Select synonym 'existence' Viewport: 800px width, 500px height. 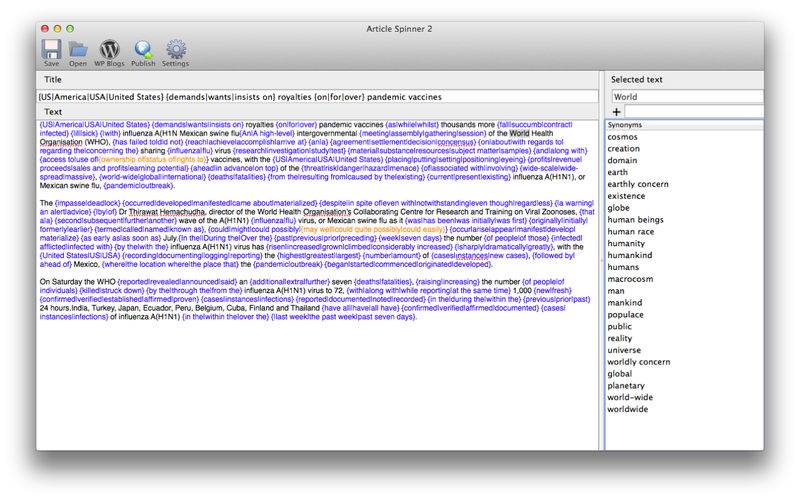pyautogui.click(x=626, y=196)
